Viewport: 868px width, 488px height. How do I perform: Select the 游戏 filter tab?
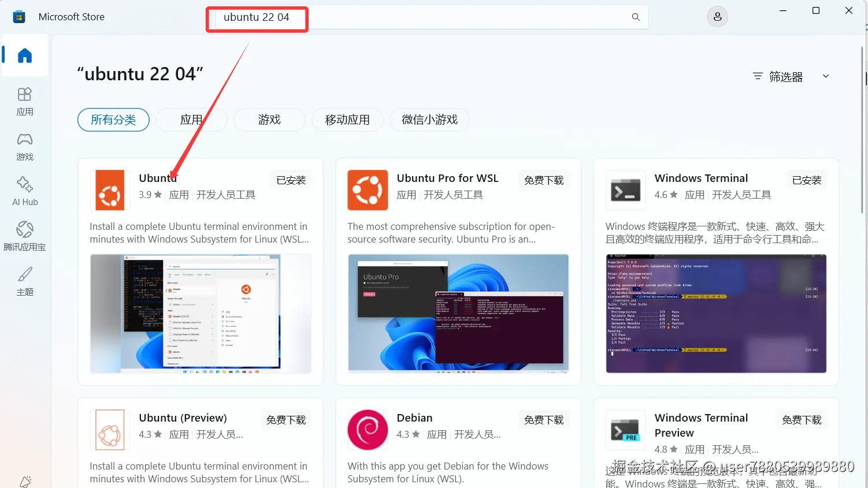coord(269,120)
